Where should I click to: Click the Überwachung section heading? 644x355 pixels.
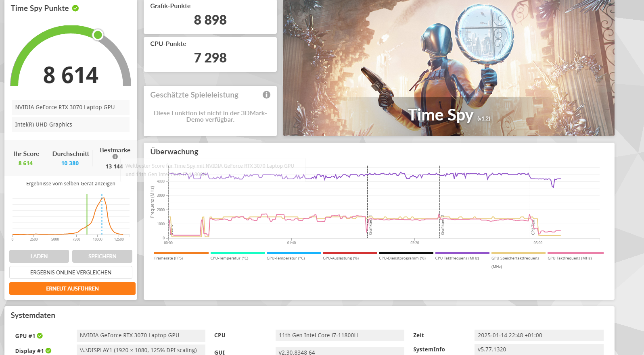click(x=174, y=152)
